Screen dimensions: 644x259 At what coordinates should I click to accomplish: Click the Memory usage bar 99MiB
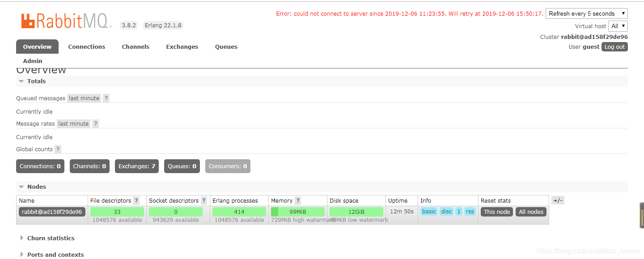pyautogui.click(x=298, y=212)
